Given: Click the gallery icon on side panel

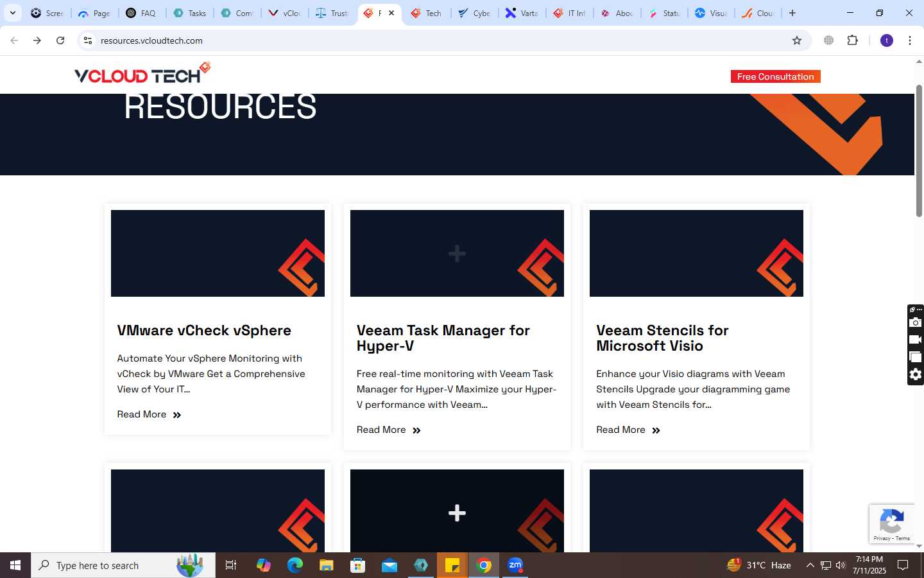Looking at the screenshot, I should coord(916,357).
